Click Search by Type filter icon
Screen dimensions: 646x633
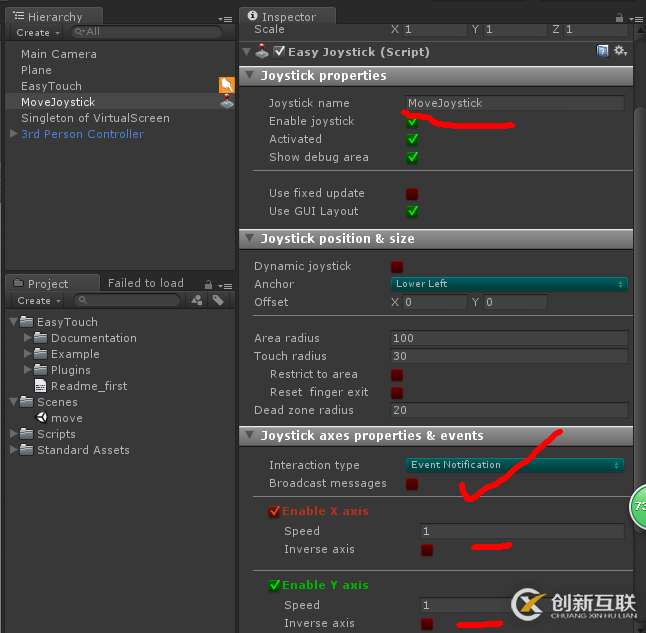pos(197,300)
